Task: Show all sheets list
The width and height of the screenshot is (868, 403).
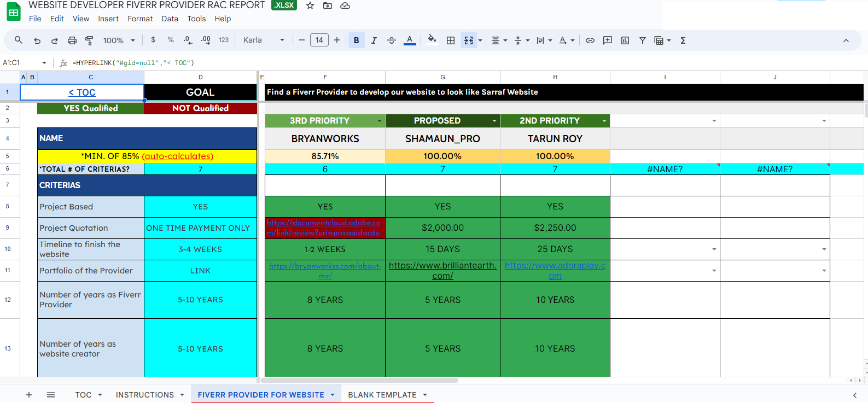Action: (x=51, y=395)
